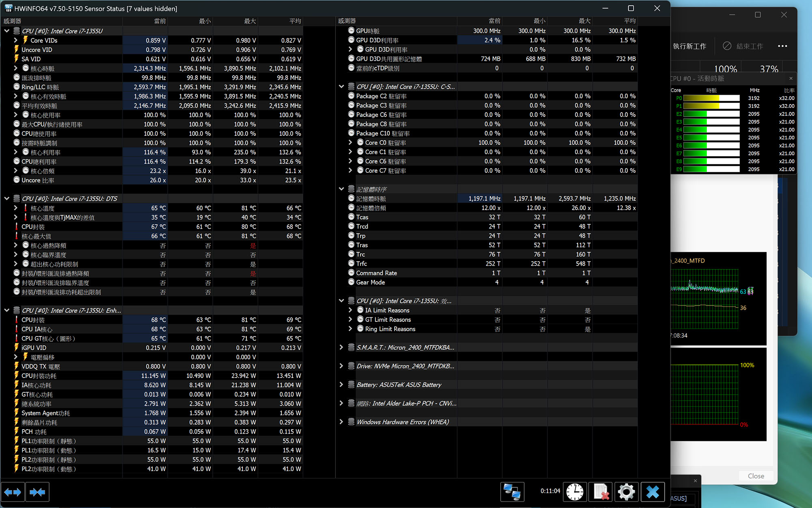Expand the S.M.A.R.T. Micron_2400 section
Image resolution: width=812 pixels, height=508 pixels.
pyautogui.click(x=341, y=347)
